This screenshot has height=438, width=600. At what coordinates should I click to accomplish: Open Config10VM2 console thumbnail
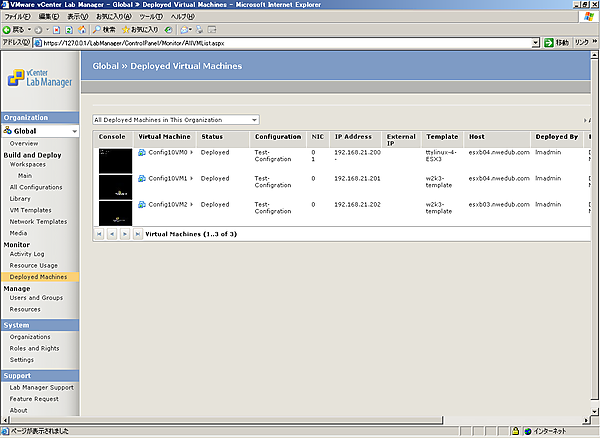[x=115, y=212]
